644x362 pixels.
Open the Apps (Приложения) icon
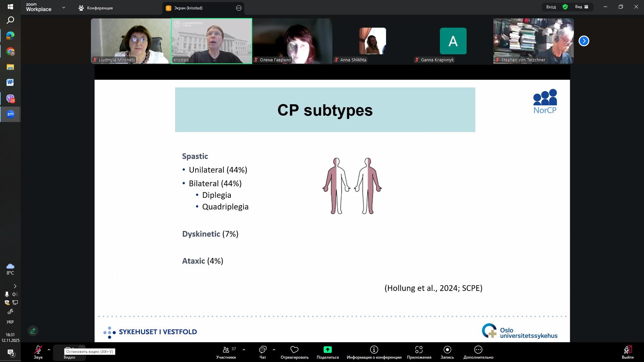[x=419, y=350]
